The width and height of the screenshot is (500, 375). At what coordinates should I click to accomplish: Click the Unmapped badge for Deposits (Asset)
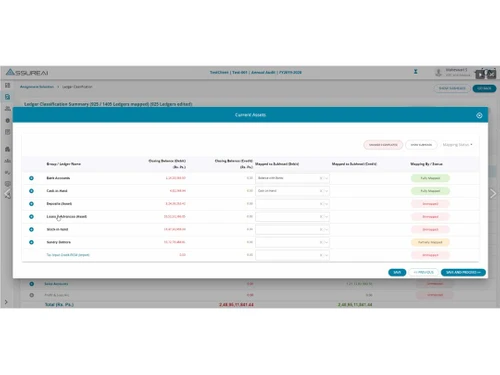coord(430,204)
